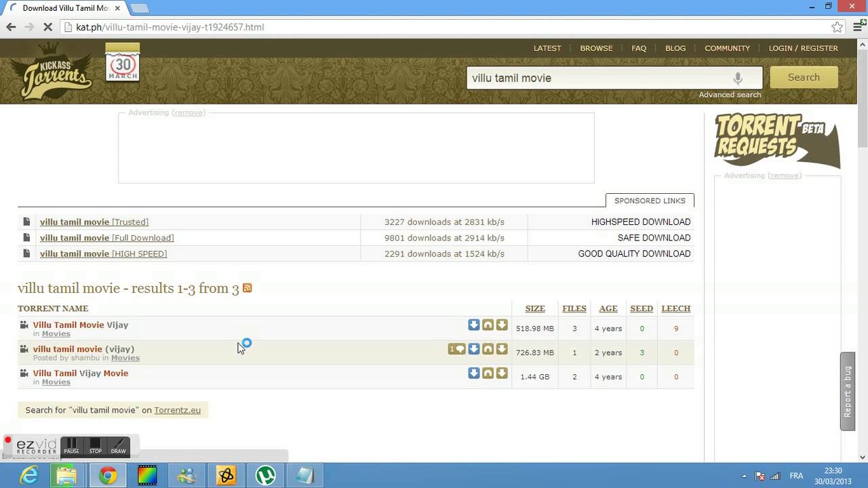
Task: Click the Search button
Action: point(804,77)
